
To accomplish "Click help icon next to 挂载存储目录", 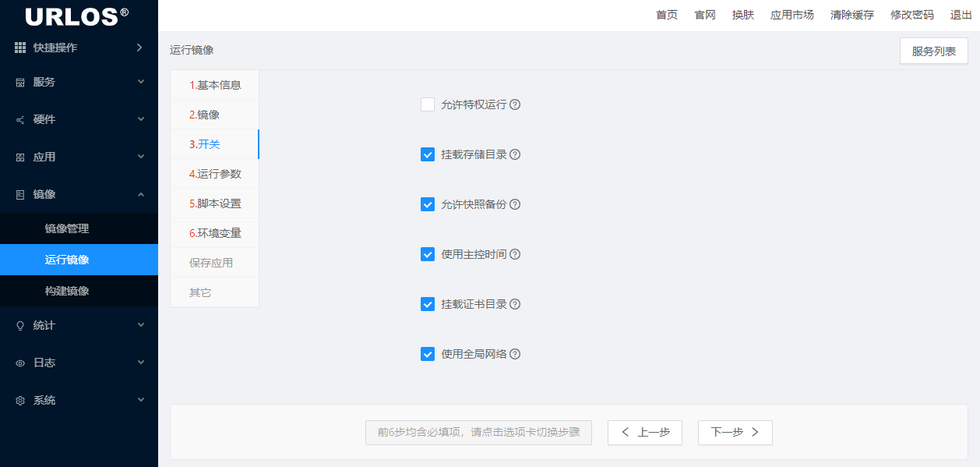I will [x=515, y=154].
